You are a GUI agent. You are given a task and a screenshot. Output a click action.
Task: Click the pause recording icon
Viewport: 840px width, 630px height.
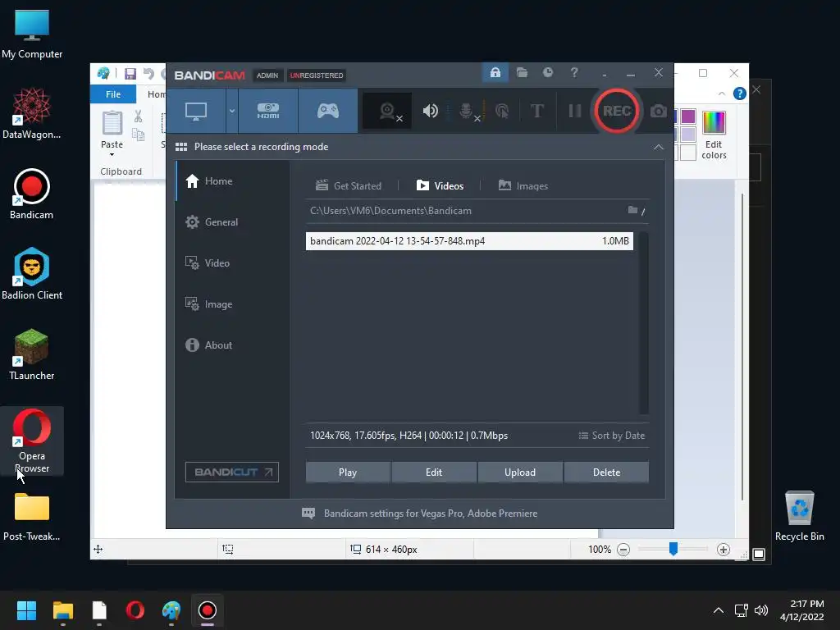click(x=575, y=111)
